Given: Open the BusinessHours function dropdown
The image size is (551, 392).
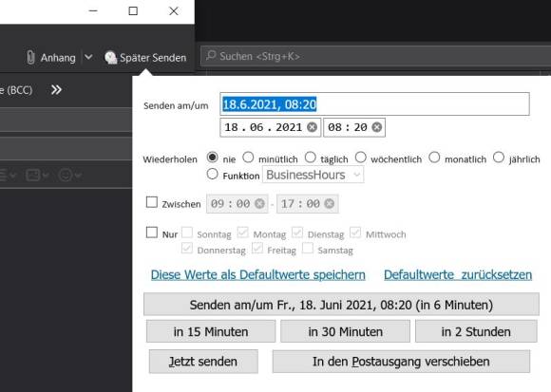Looking at the screenshot, I should click(x=313, y=175).
